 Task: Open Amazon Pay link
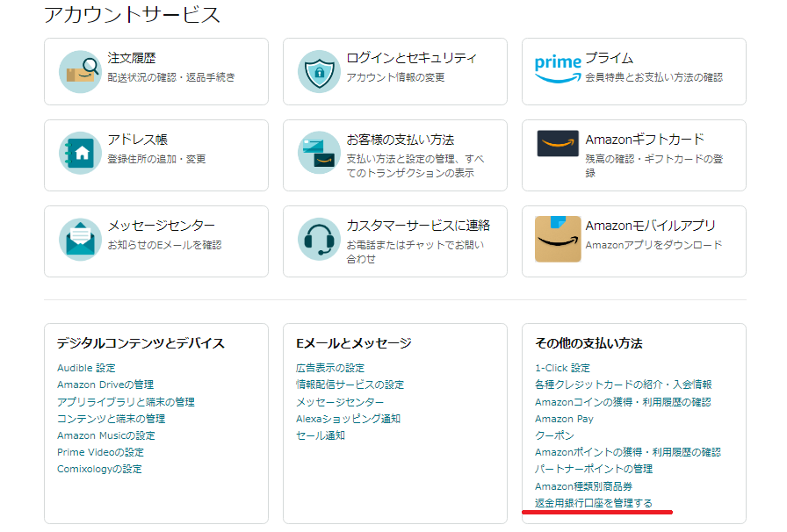click(564, 419)
